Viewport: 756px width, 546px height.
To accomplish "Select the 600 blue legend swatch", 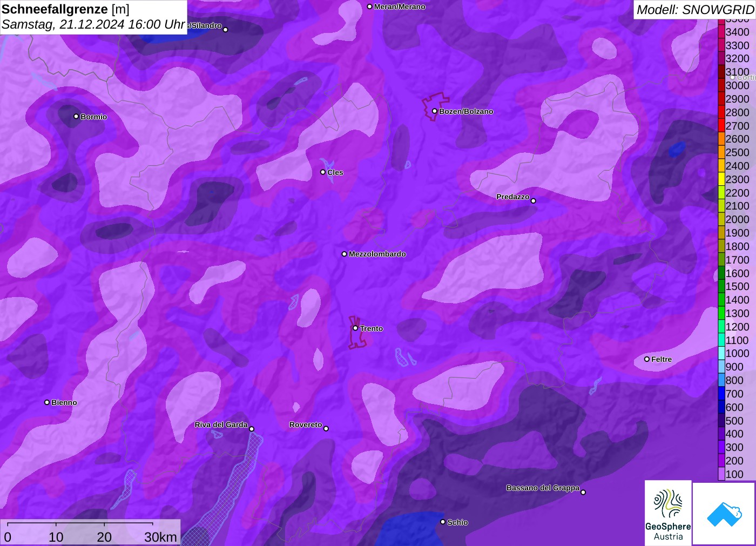I will (721, 407).
